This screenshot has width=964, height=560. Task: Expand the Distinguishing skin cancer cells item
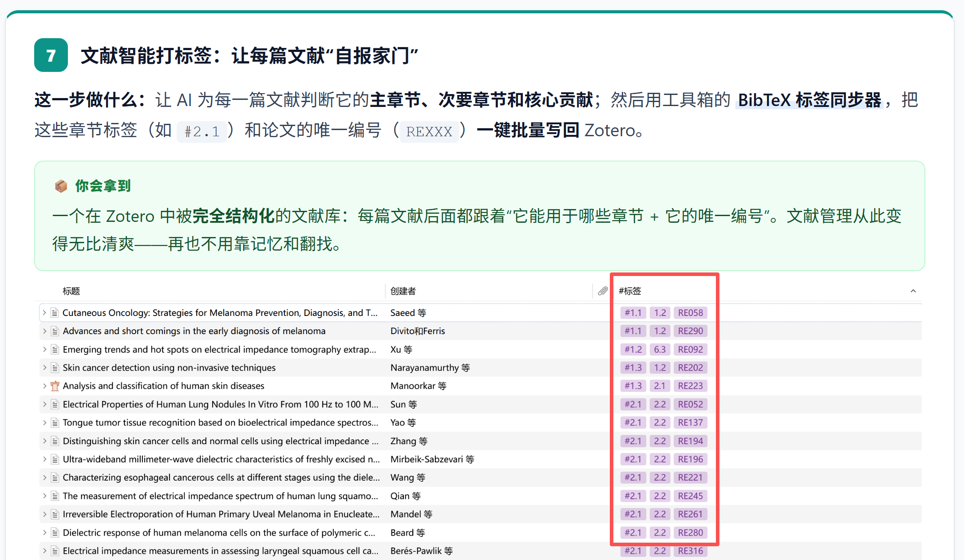pos(44,441)
